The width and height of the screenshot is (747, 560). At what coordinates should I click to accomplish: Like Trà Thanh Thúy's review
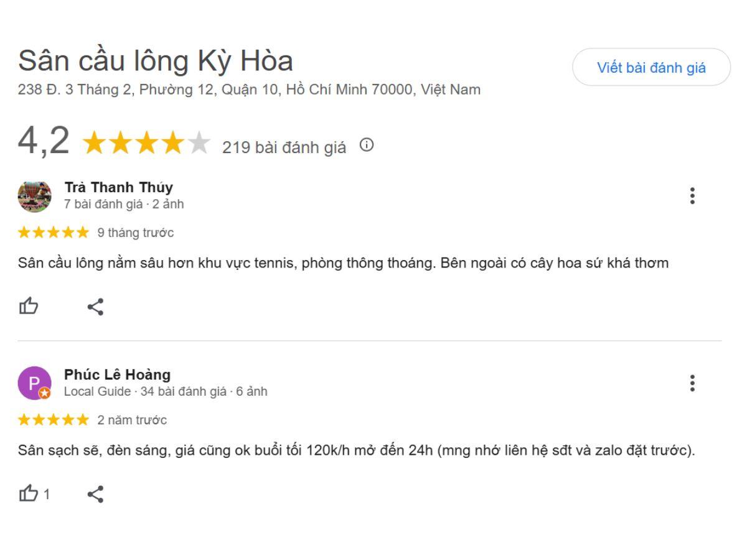click(x=28, y=306)
